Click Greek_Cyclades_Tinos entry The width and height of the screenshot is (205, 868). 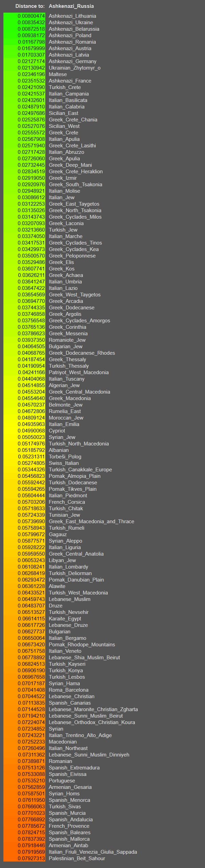point(75,243)
